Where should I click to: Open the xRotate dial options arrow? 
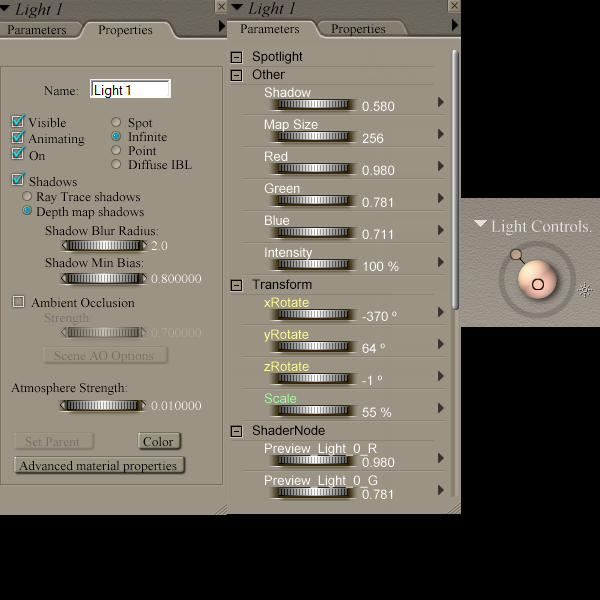pos(441,312)
